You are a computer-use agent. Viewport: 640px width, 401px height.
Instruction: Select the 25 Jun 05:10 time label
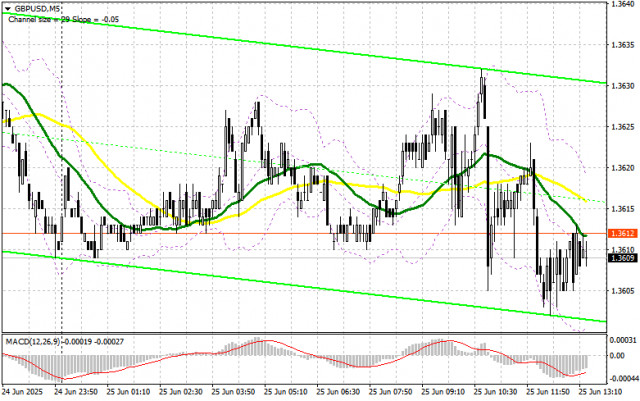286,392
